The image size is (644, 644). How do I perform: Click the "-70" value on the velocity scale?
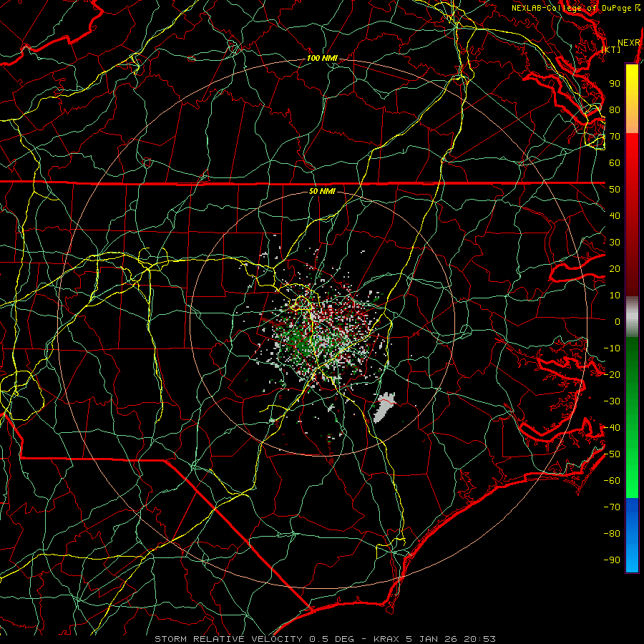(x=612, y=507)
